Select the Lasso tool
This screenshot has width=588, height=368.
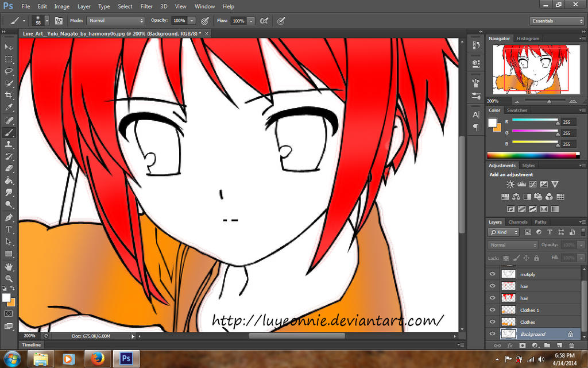9,71
